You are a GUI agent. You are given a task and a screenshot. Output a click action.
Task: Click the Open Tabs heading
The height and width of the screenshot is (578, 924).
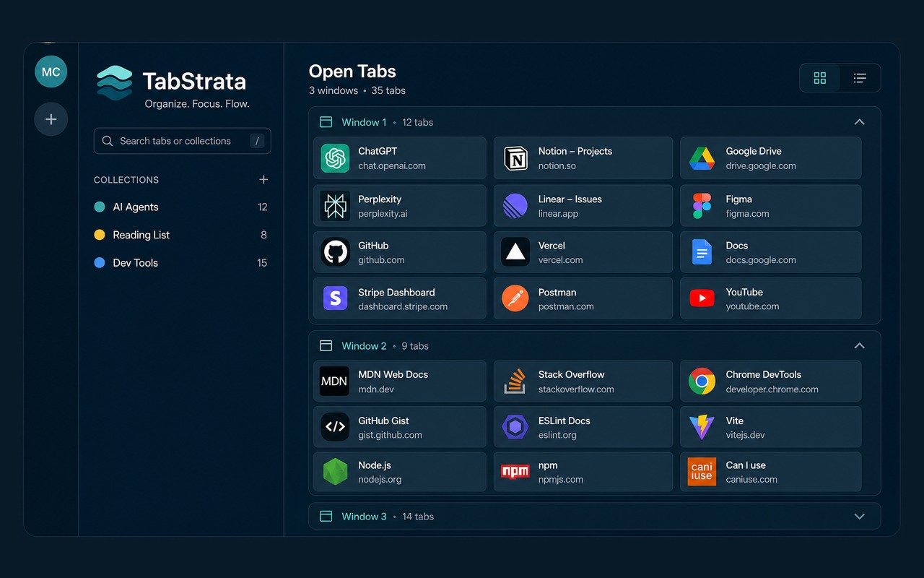352,72
